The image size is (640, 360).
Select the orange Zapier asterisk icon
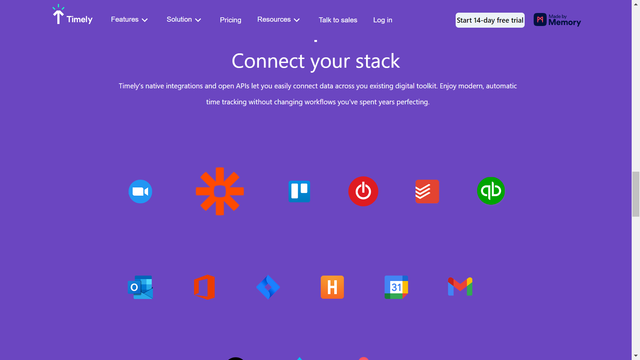click(x=220, y=191)
